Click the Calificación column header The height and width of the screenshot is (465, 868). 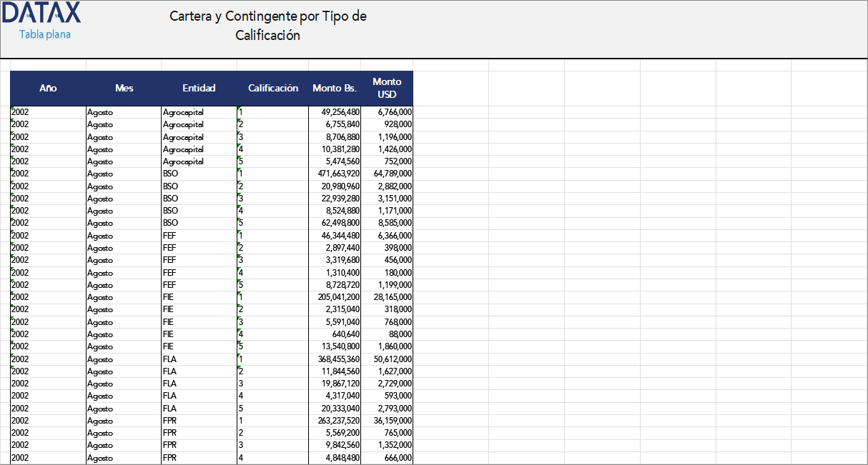click(x=273, y=89)
